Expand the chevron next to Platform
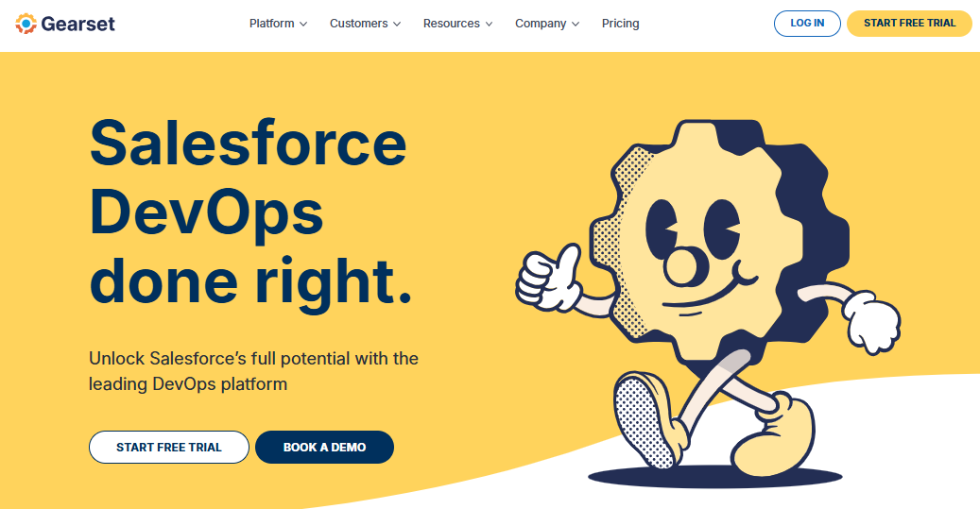Image resolution: width=980 pixels, height=509 pixels. (x=303, y=25)
